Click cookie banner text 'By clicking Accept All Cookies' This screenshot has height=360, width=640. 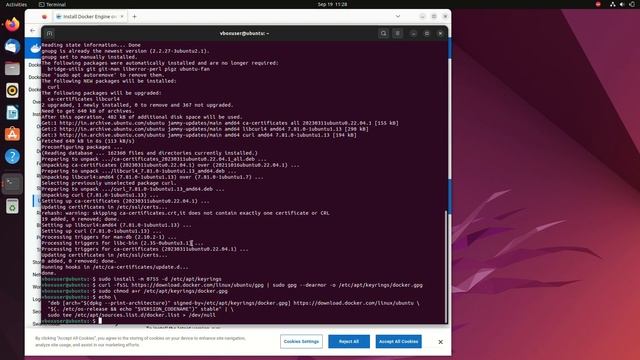click(x=140, y=342)
